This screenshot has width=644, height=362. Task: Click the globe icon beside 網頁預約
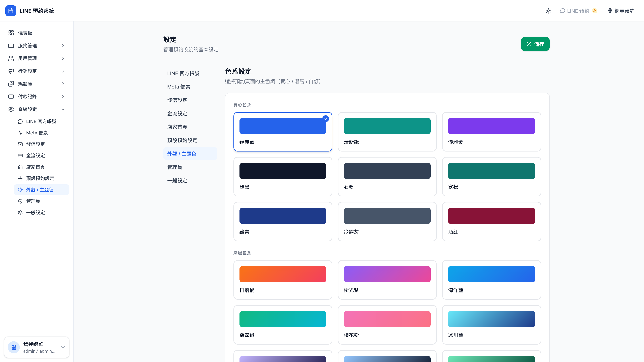click(x=610, y=11)
